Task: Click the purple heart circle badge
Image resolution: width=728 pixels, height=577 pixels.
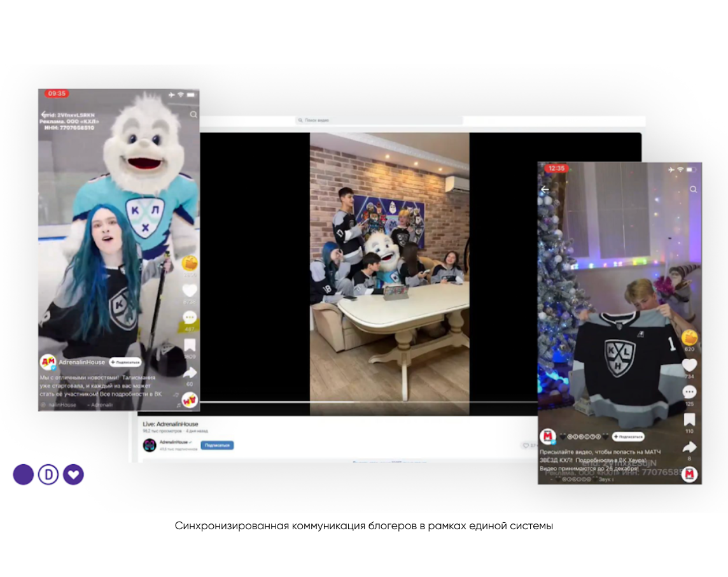Action: pos(73,474)
